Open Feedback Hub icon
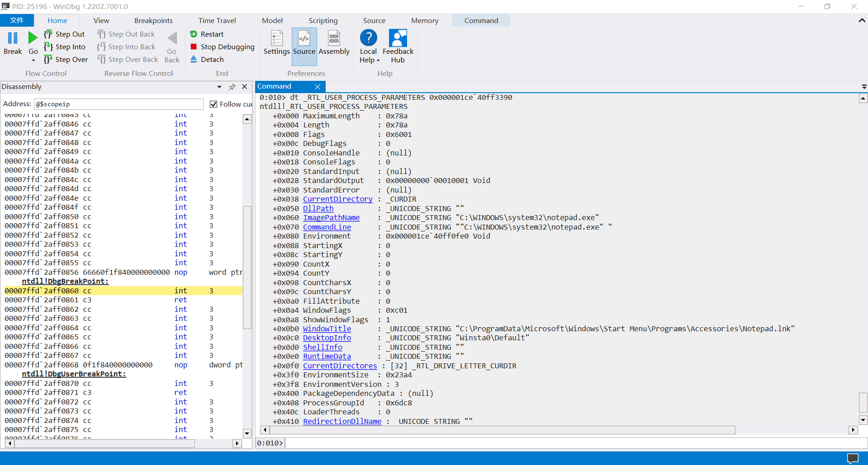Viewport: 868px width, 465px height. (398, 38)
